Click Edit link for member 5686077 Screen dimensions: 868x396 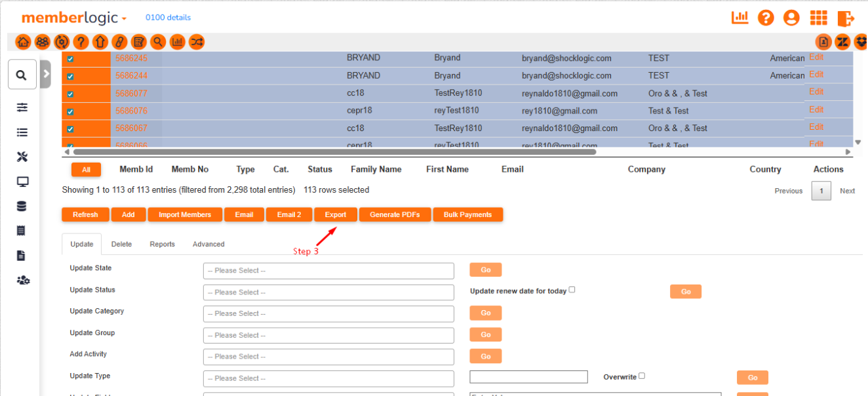(x=816, y=92)
